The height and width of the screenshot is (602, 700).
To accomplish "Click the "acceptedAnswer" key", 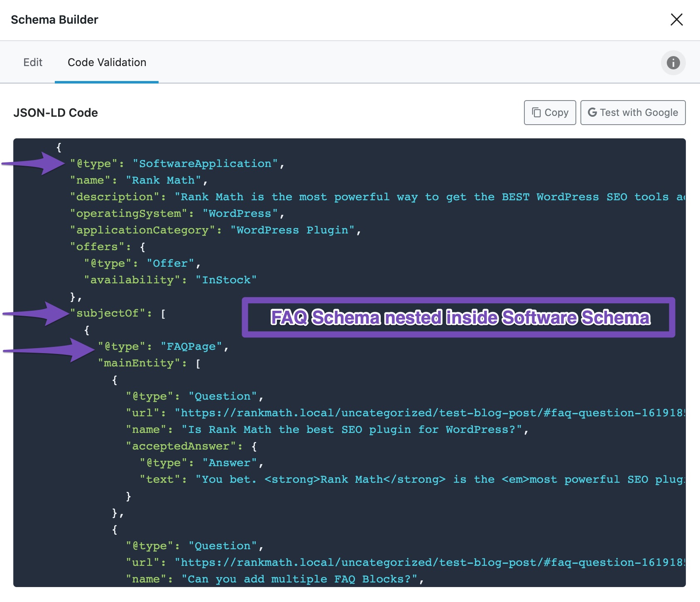I will pos(181,446).
